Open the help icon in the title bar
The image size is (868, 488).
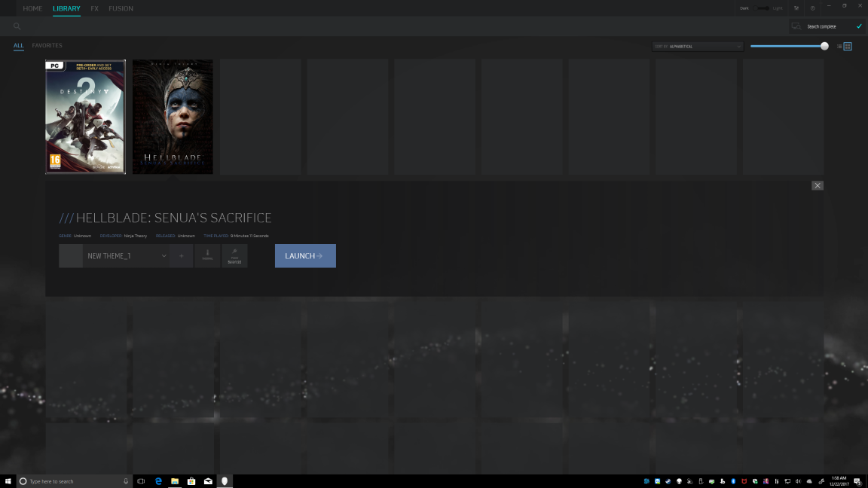(x=812, y=8)
